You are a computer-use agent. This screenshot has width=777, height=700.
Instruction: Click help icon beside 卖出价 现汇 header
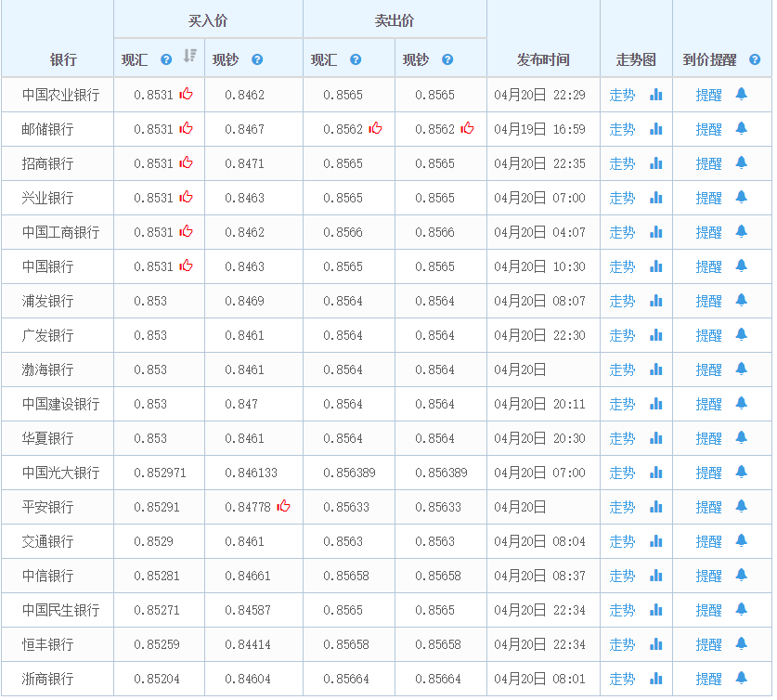click(356, 59)
